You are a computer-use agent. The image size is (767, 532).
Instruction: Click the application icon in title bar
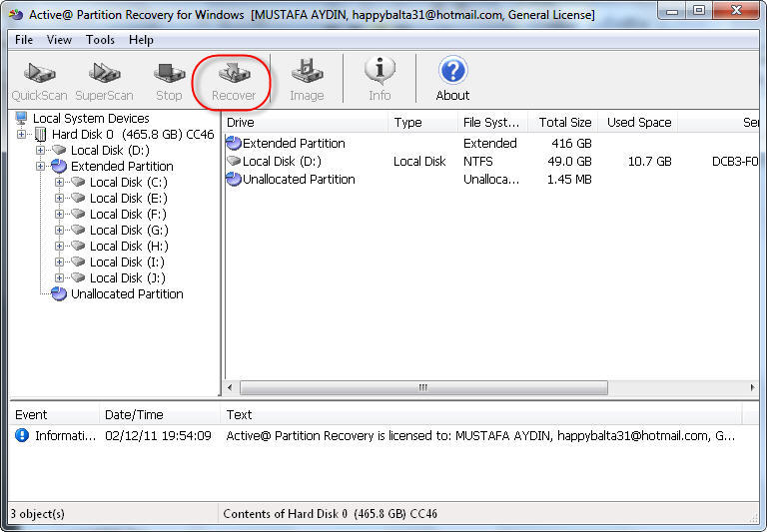tap(16, 15)
